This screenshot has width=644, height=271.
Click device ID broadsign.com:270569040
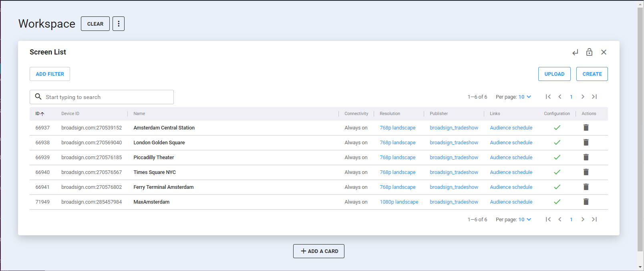click(x=91, y=143)
